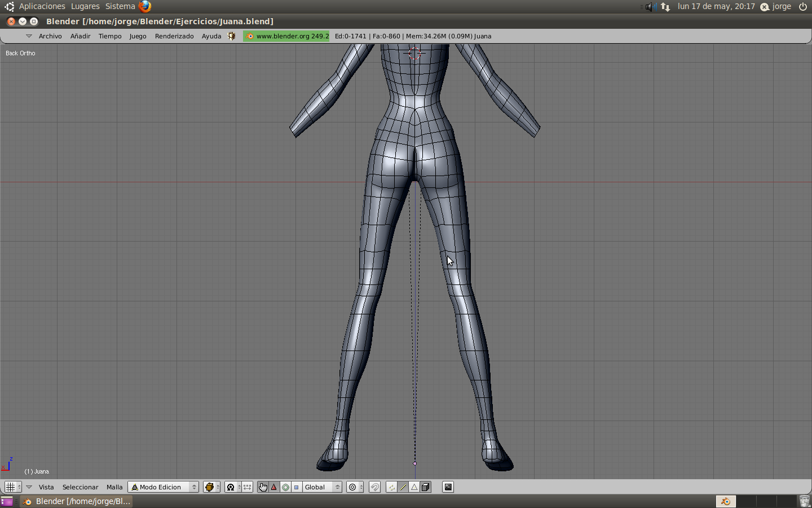This screenshot has height=508, width=812.
Task: Select the rotate manipulator ring icon
Action: point(285,487)
